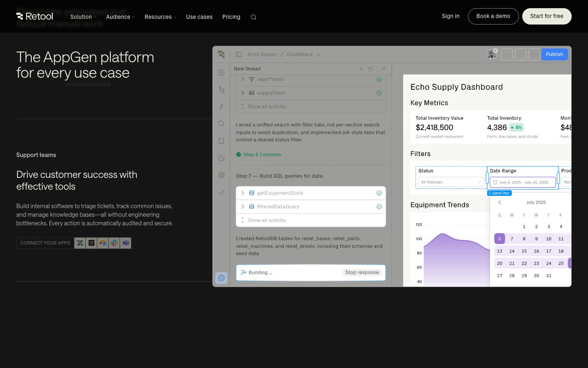Go to the Use cases page
This screenshot has height=368, width=588.
pyautogui.click(x=199, y=17)
